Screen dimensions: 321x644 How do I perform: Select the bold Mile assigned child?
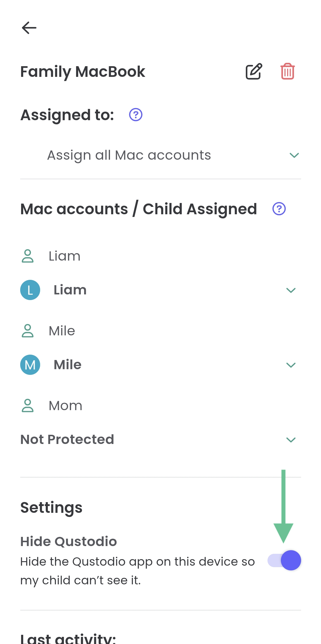point(67,365)
